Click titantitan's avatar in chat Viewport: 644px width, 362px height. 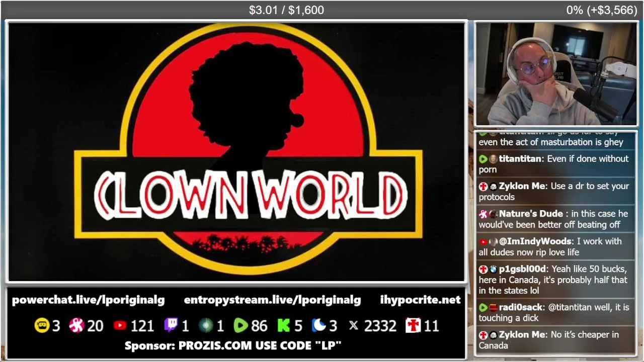point(493,159)
